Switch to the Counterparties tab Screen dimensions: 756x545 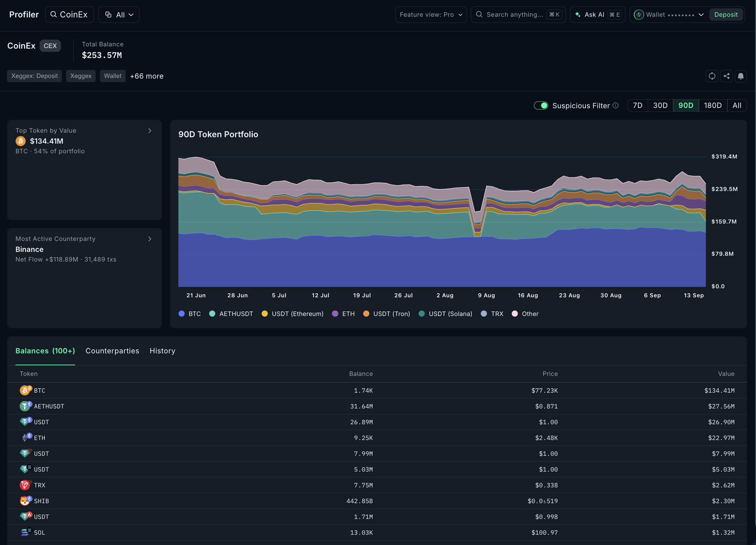(112, 351)
